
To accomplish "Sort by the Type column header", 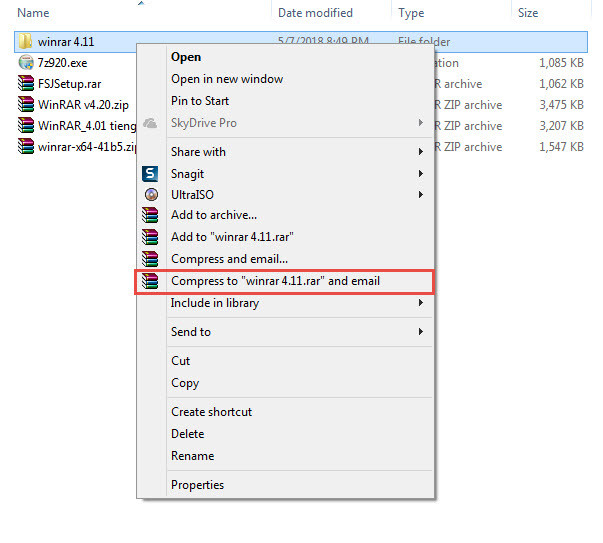I will pos(411,13).
